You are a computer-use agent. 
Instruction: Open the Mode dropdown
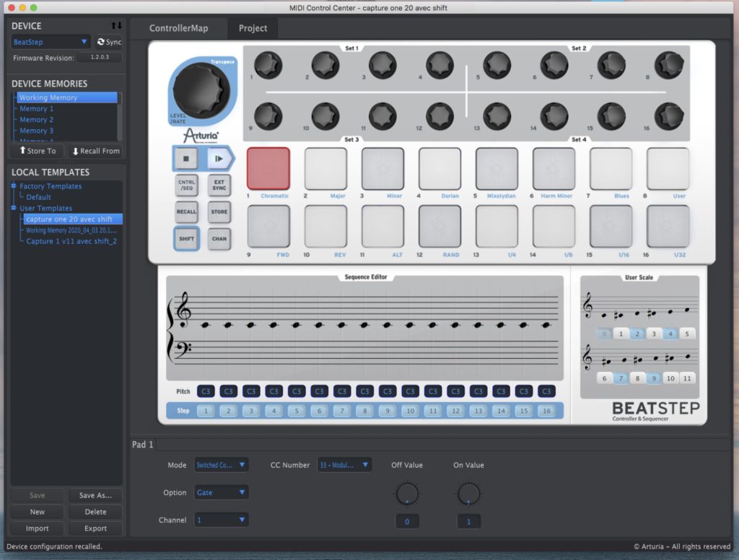pos(221,465)
